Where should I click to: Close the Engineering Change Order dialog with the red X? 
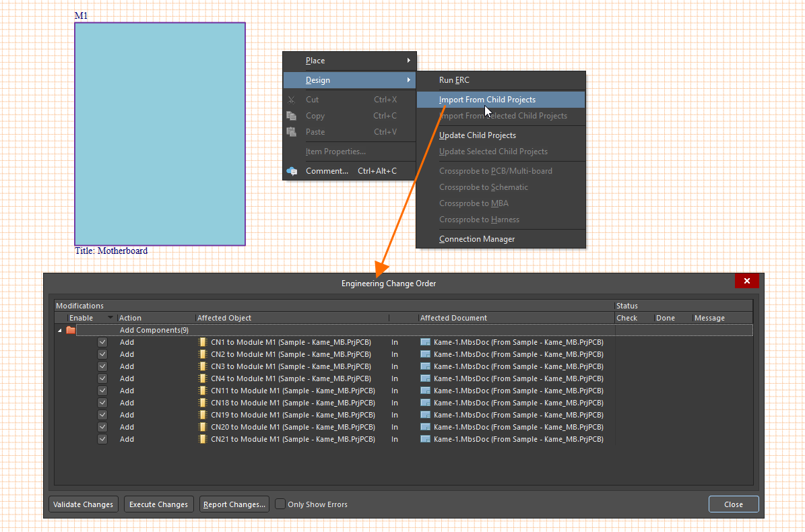click(747, 281)
